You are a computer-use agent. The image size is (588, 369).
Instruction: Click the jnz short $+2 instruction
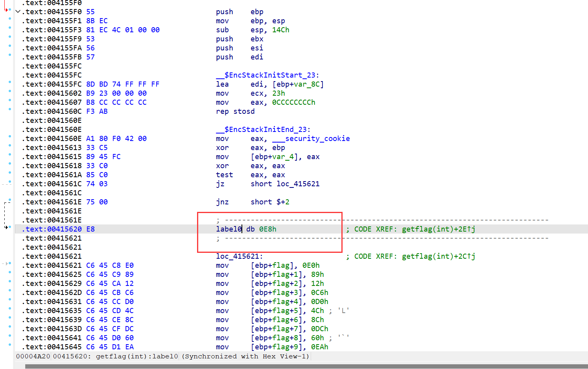pyautogui.click(x=253, y=202)
